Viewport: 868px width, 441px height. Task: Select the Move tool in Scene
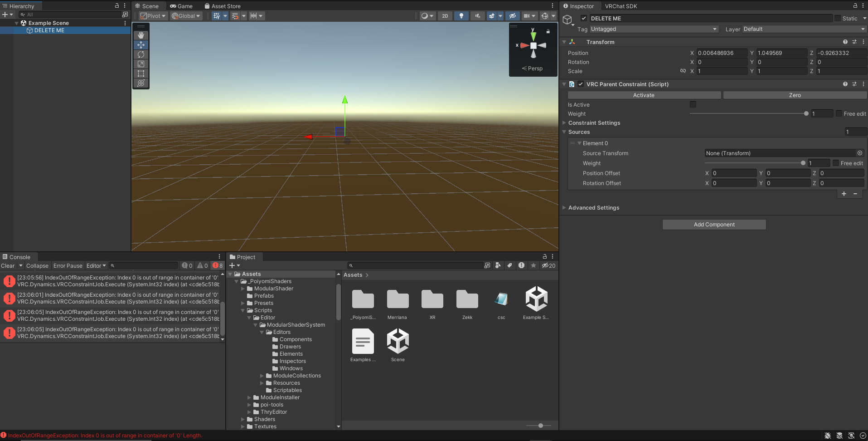141,45
